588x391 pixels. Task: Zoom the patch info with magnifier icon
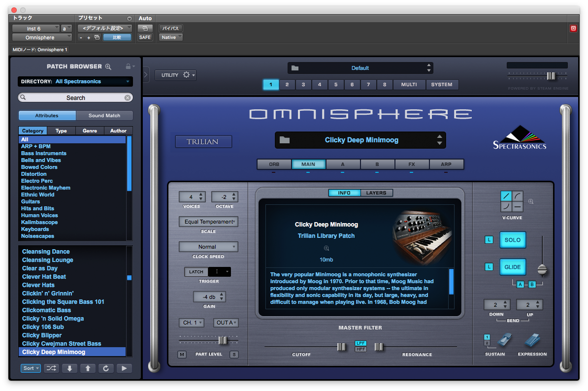click(326, 248)
